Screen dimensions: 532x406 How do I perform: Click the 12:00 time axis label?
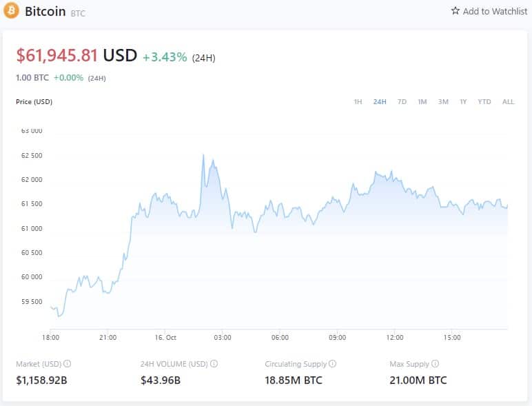pos(395,338)
